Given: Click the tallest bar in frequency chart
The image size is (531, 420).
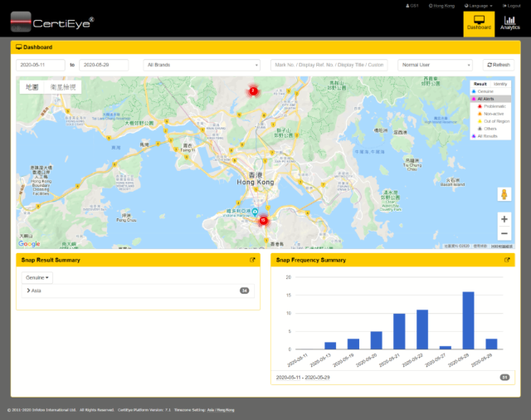Looking at the screenshot, I should 468,320.
